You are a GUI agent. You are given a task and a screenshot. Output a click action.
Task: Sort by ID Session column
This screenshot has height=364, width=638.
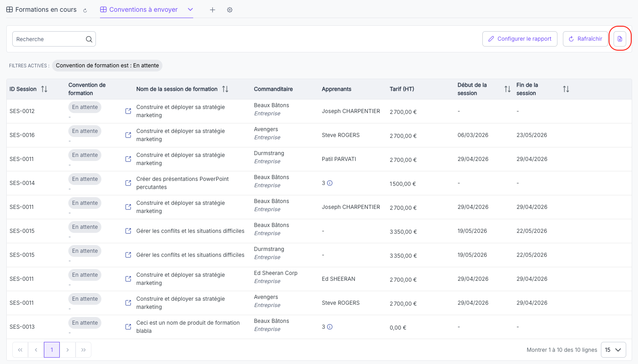(x=44, y=89)
